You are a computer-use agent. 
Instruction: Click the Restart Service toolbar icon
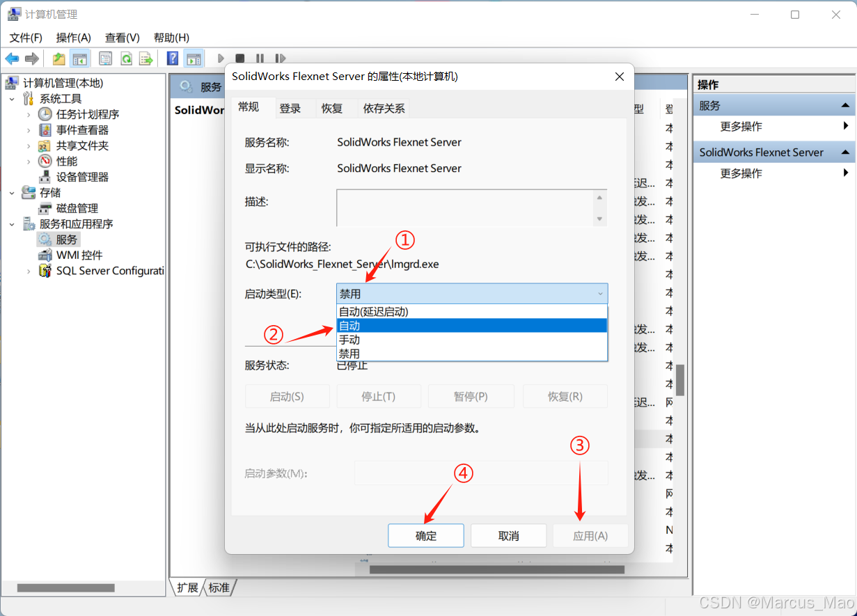coord(280,59)
